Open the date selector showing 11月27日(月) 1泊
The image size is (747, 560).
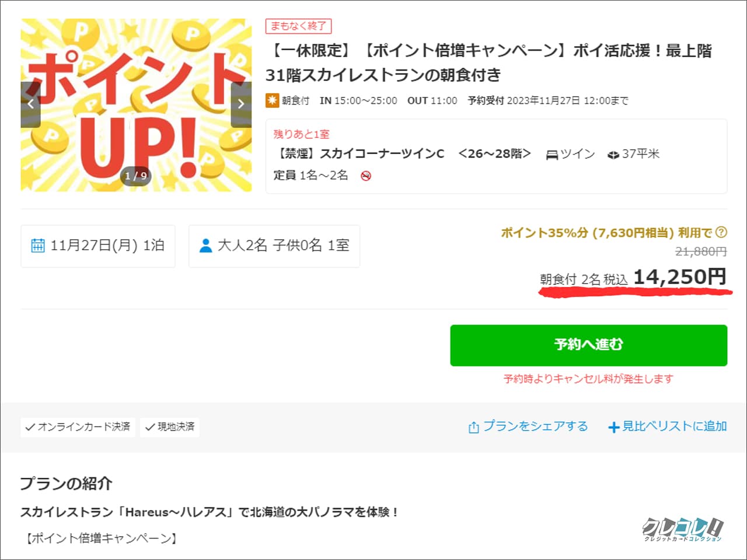pos(97,246)
